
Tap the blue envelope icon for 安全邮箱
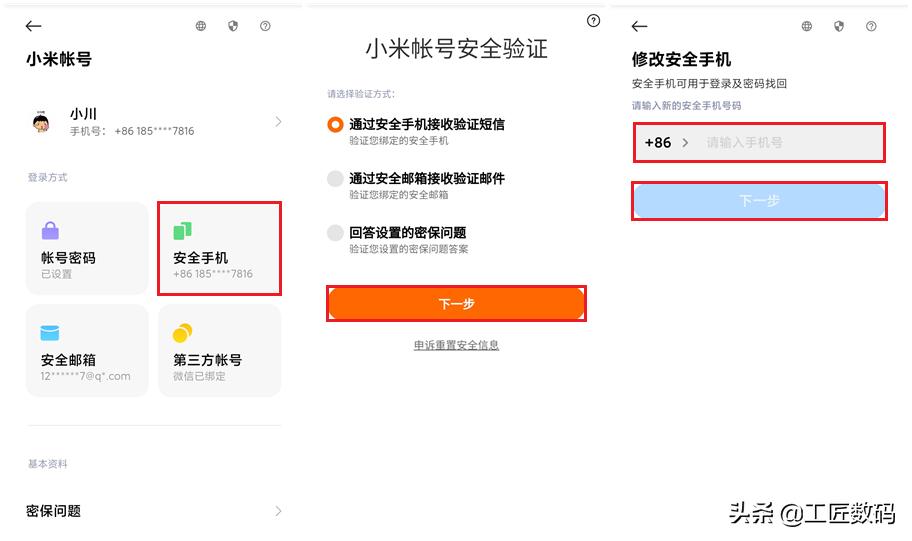(50, 333)
